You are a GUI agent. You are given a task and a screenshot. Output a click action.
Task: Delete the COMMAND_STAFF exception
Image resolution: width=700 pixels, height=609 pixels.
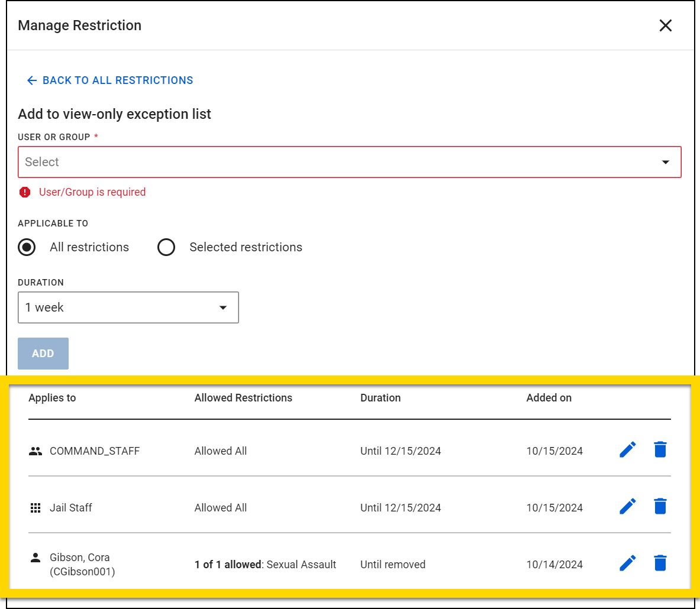point(660,450)
